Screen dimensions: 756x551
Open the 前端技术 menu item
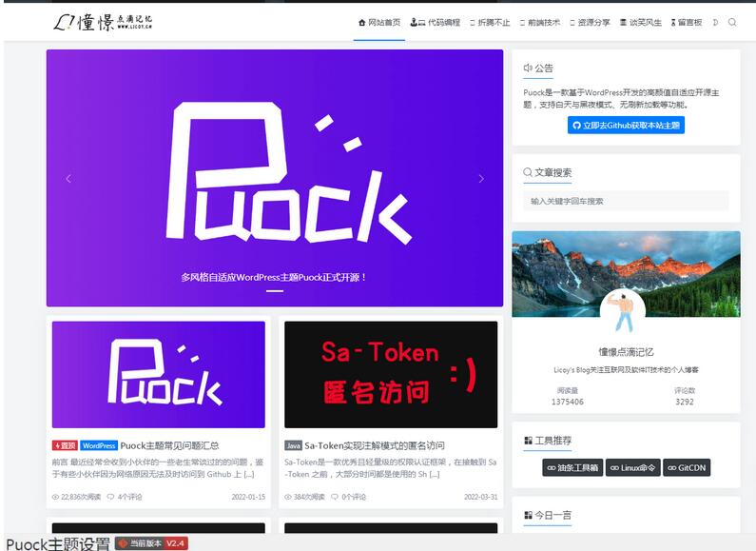540,22
